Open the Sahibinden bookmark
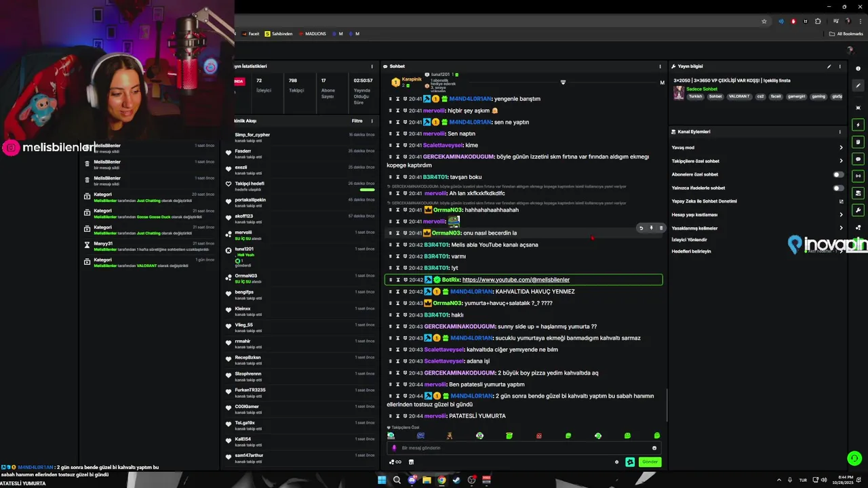Viewport: 868px width, 488px height. point(279,33)
